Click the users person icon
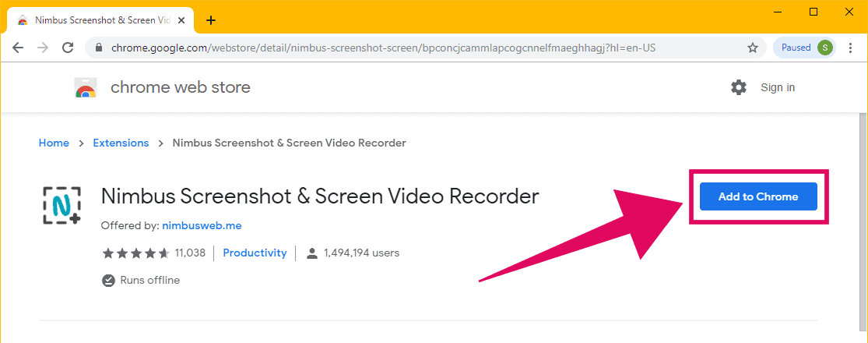 point(312,253)
